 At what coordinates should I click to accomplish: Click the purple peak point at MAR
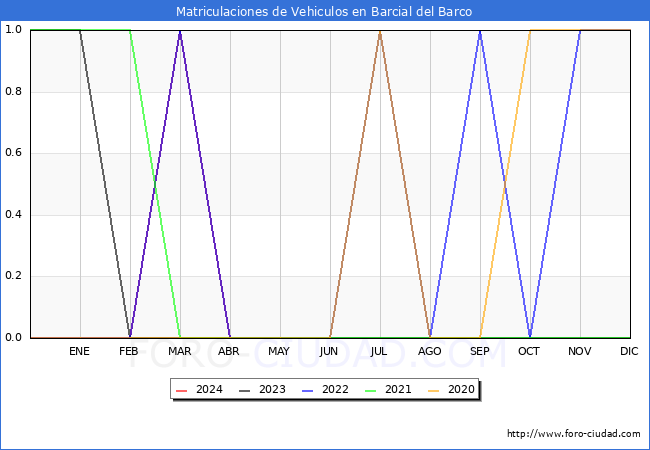(x=180, y=31)
